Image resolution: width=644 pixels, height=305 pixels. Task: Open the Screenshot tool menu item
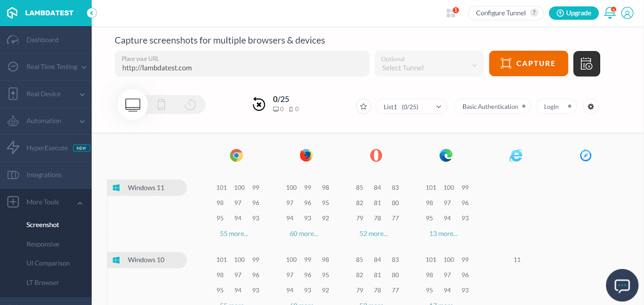tap(43, 225)
